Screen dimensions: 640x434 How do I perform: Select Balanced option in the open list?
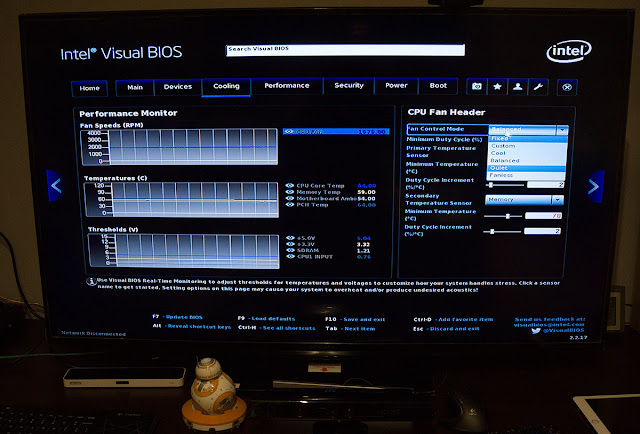(527, 160)
